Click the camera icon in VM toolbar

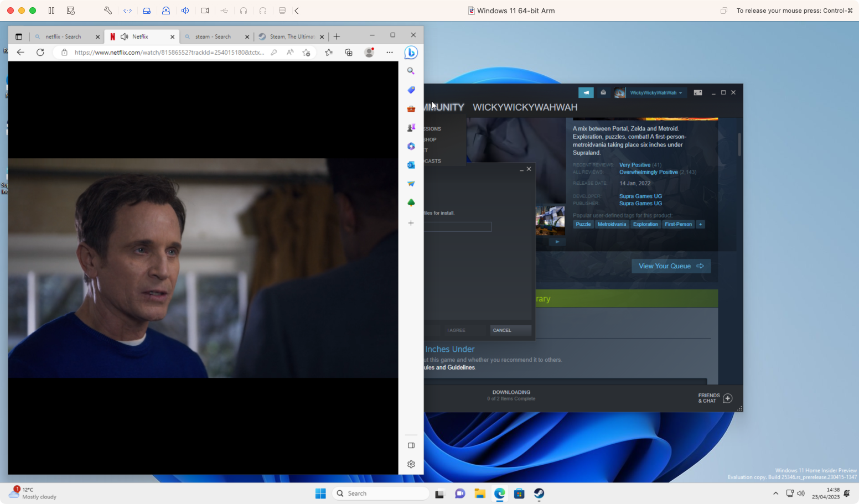[205, 11]
